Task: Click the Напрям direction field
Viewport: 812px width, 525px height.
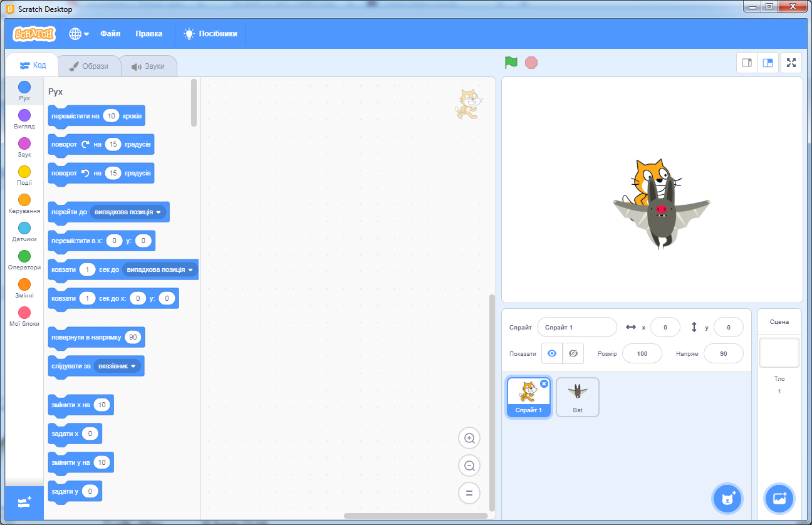Action: tap(724, 353)
